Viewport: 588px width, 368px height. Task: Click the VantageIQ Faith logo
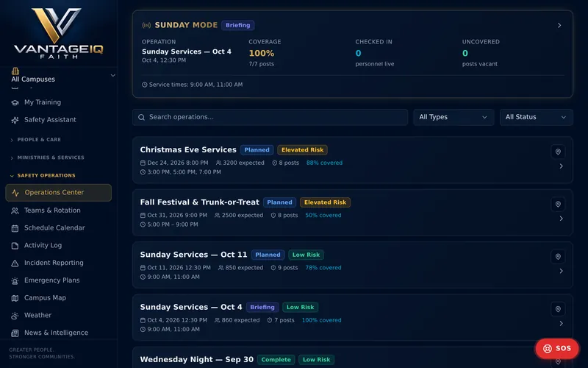point(59,33)
